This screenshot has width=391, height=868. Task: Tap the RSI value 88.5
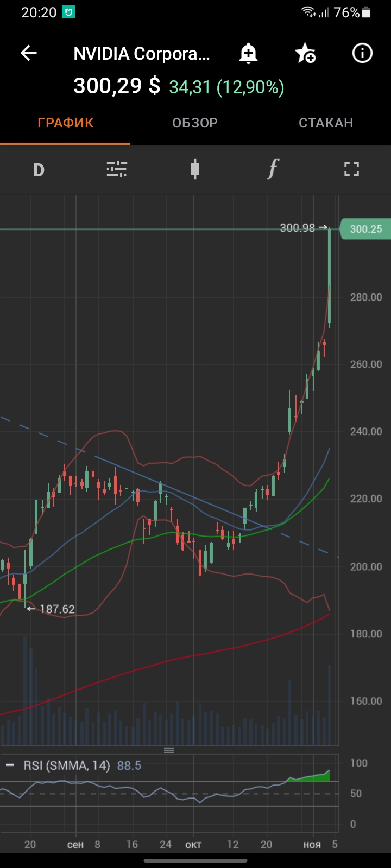tap(129, 765)
